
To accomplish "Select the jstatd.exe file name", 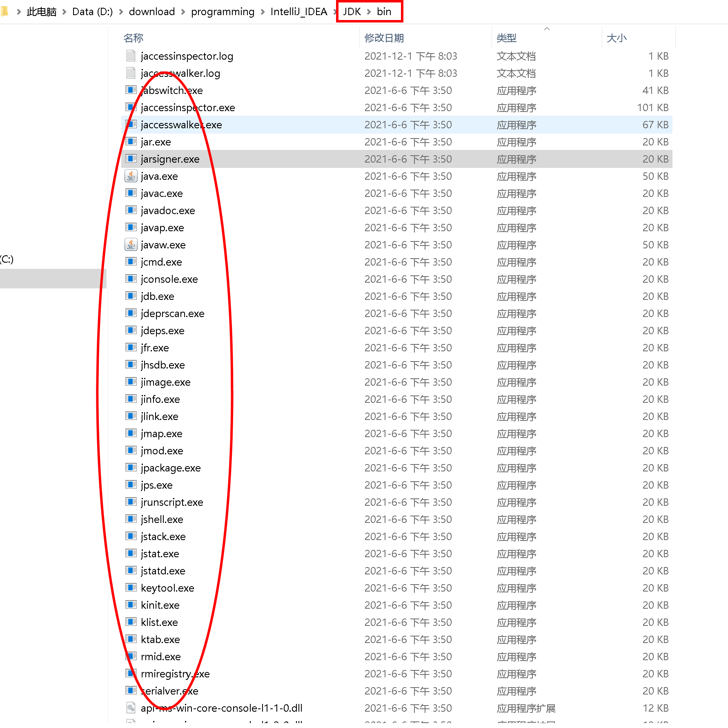I will 163,571.
